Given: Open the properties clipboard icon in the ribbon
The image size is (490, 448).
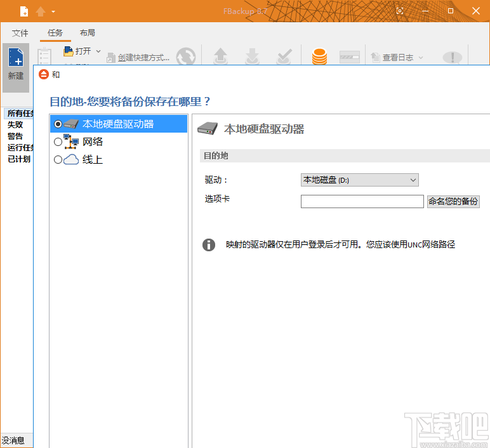Looking at the screenshot, I should point(44,56).
